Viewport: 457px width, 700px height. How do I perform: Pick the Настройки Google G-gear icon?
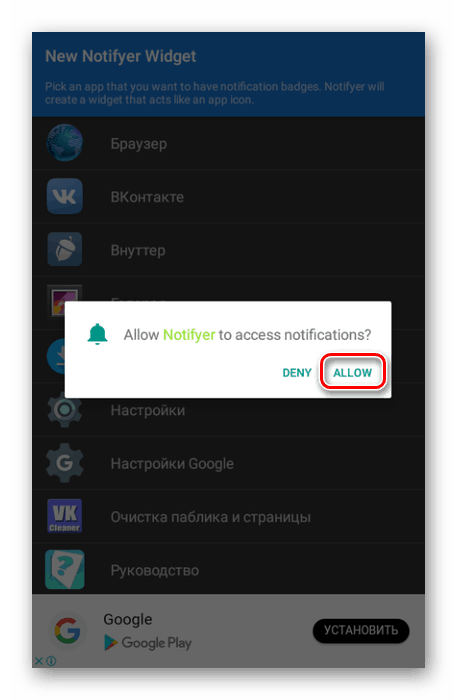pos(65,463)
